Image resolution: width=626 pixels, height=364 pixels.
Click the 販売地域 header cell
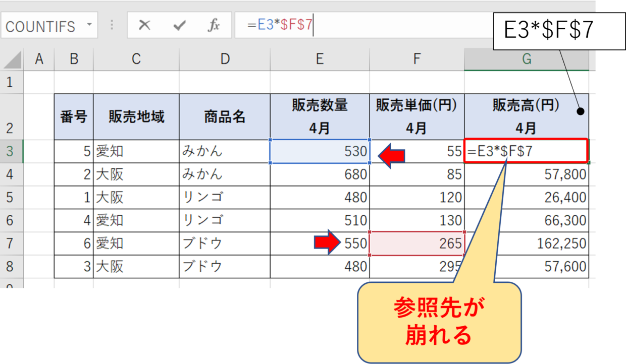coord(136,117)
